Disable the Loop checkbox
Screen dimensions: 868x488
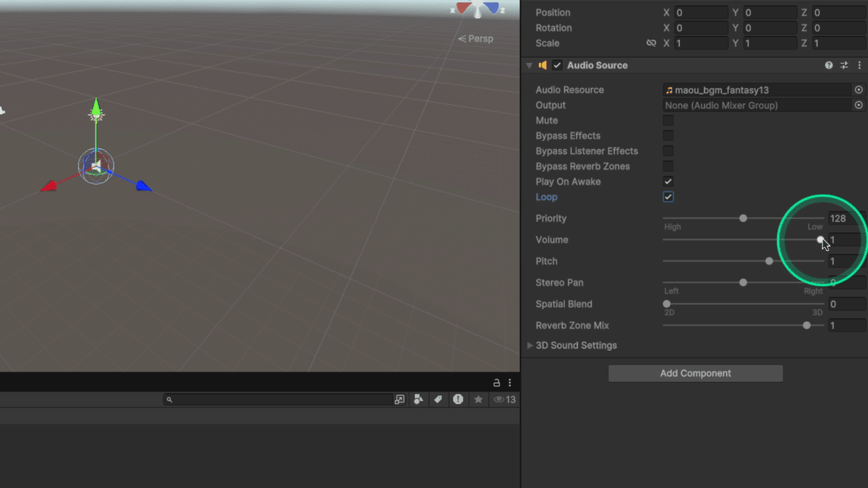pos(668,196)
